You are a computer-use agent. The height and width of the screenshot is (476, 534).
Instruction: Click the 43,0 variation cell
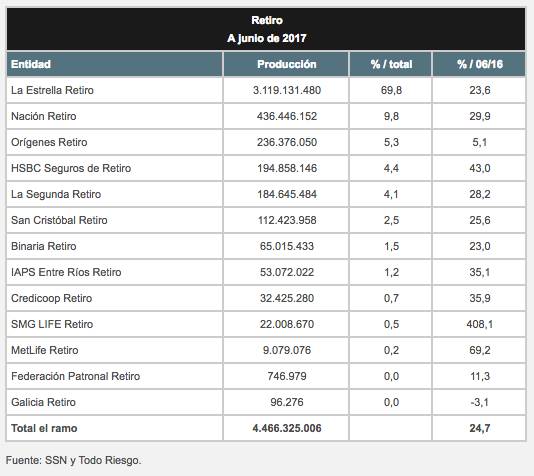(x=479, y=168)
